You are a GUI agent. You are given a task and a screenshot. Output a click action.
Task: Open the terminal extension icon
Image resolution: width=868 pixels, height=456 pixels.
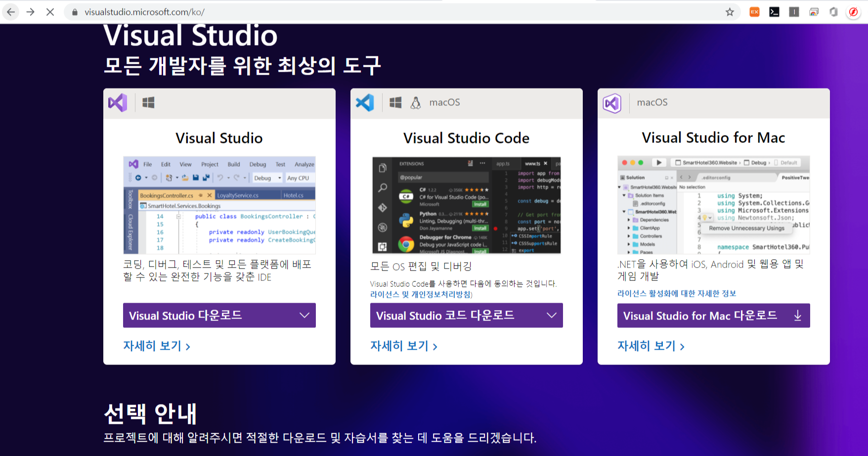(774, 12)
